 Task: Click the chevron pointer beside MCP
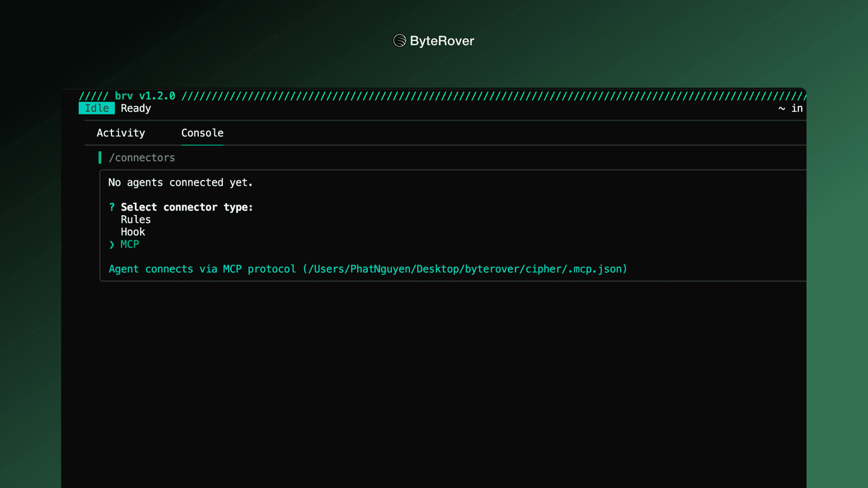pyautogui.click(x=112, y=244)
